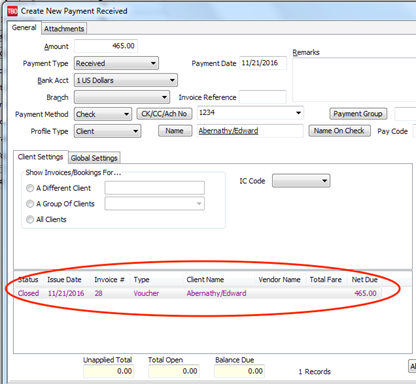Select the All Clients radio button
Viewport: 416px width, 384px height.
(30, 219)
